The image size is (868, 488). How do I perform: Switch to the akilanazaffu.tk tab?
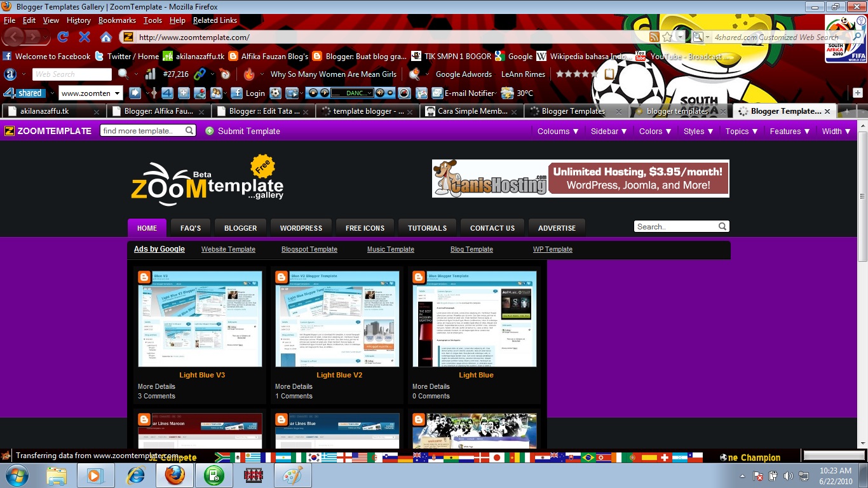(x=53, y=111)
